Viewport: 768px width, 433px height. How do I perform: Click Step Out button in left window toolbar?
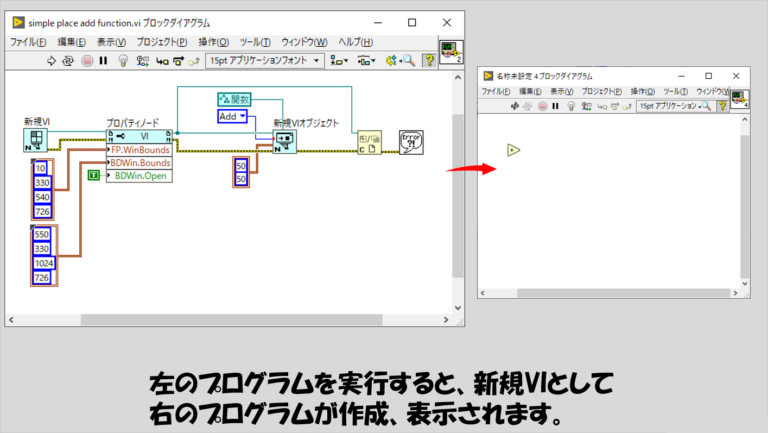194,61
